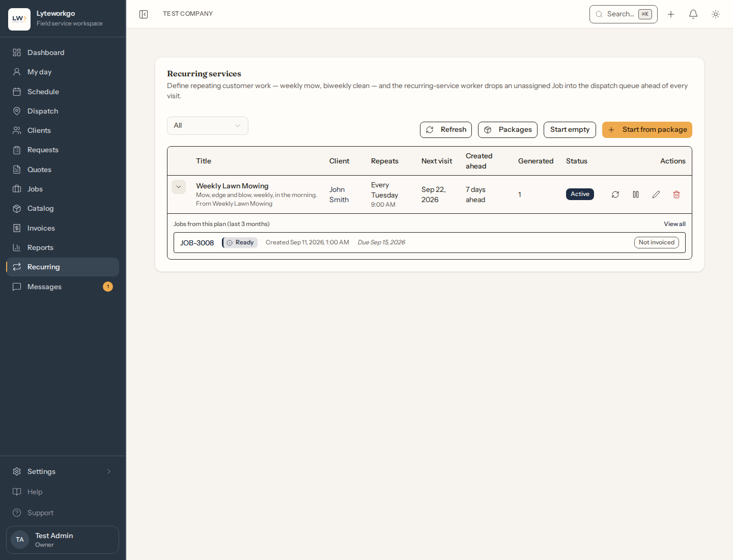Open Support in sidebar
The height and width of the screenshot is (560, 733).
point(63,513)
